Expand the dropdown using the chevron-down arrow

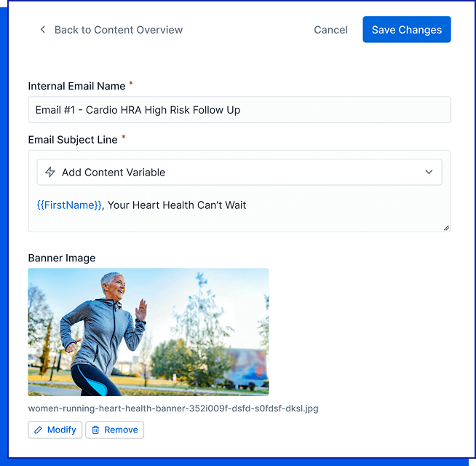click(429, 173)
